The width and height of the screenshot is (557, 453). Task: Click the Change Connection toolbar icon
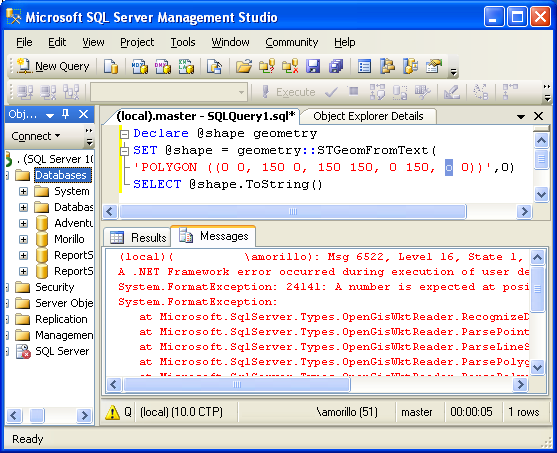point(71,92)
